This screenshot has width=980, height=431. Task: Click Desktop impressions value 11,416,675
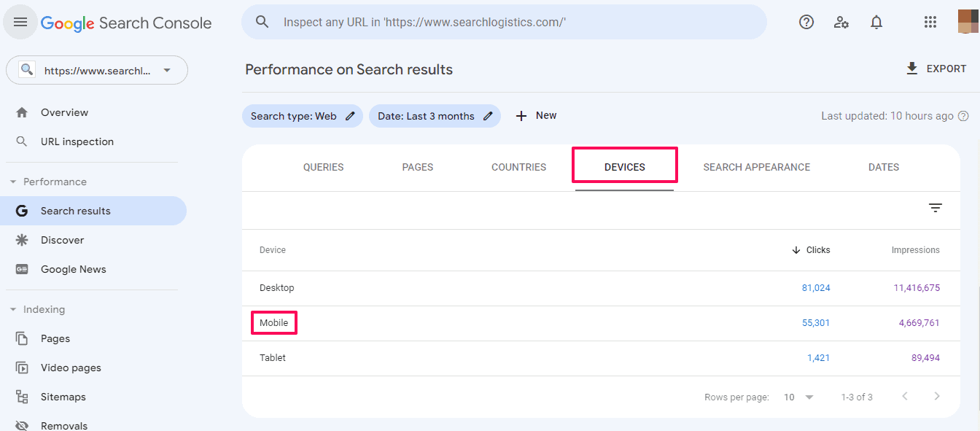[917, 288]
